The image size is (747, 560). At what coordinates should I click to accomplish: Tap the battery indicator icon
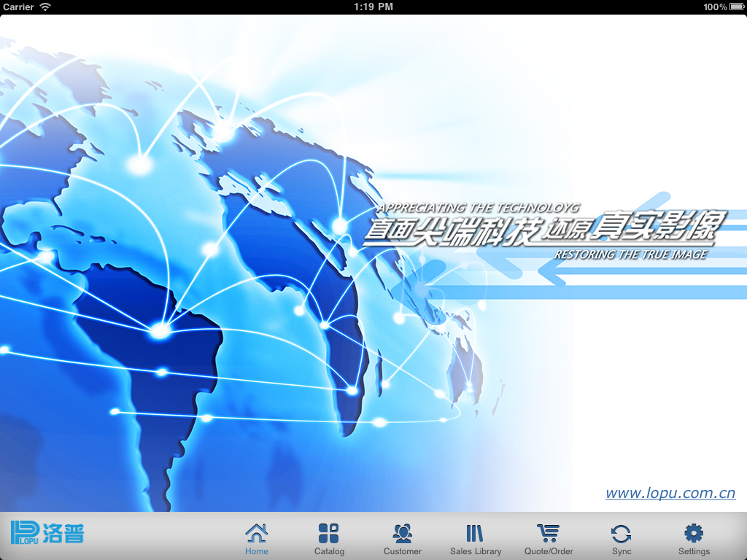pyautogui.click(x=737, y=7)
